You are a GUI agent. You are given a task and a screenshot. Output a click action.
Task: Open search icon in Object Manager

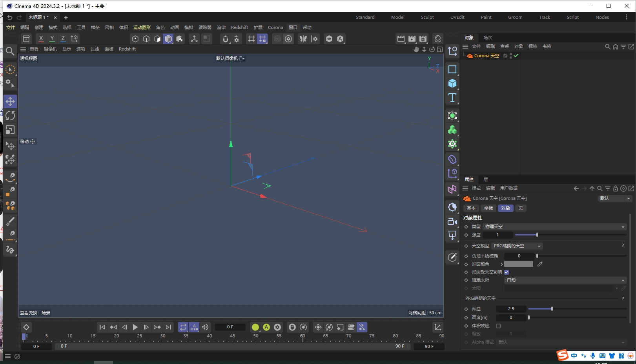(x=607, y=47)
